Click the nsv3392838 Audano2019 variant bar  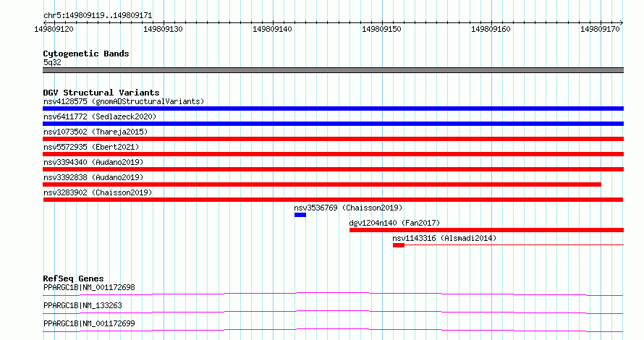coord(322,184)
